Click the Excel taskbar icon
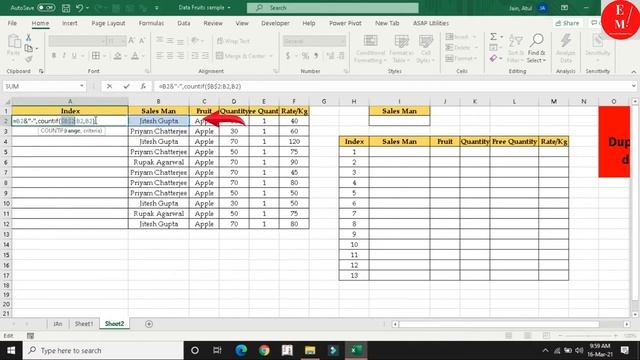Screen dimensions: 640x360 click(x=356, y=350)
